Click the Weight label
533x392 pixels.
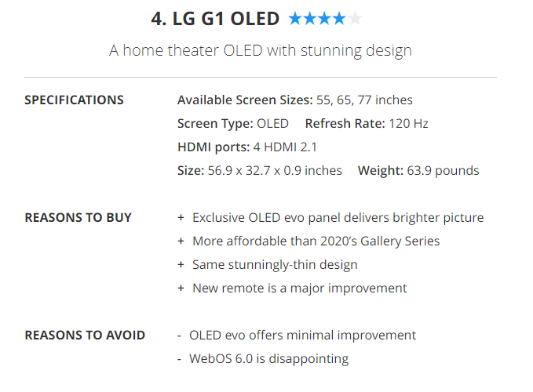tap(380, 171)
